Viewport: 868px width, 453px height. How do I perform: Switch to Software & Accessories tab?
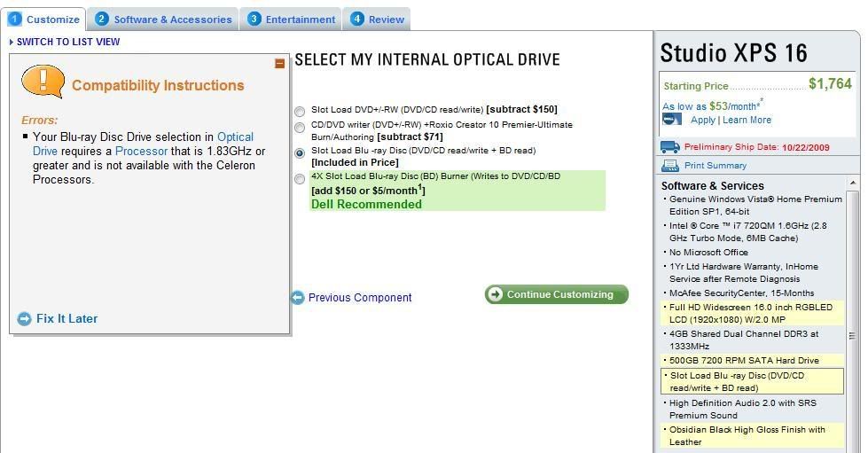(163, 20)
